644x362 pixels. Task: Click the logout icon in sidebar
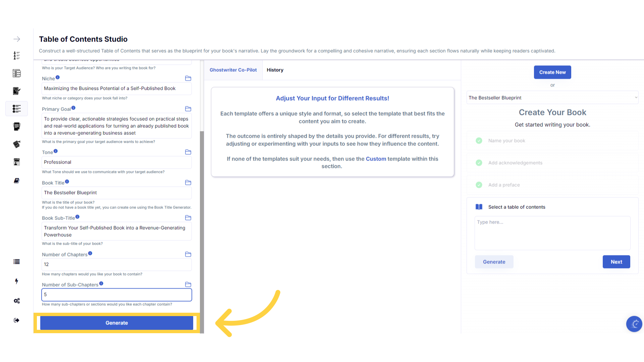point(17,320)
